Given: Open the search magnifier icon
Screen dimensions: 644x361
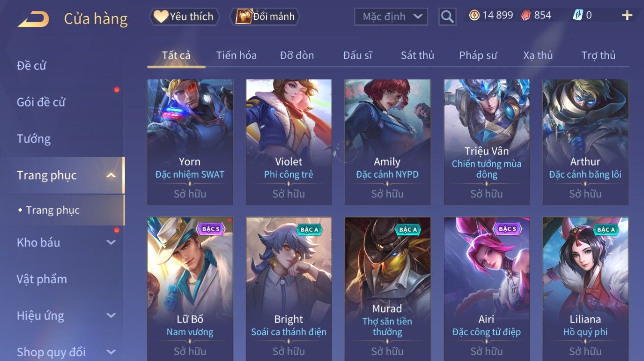Looking at the screenshot, I should pyautogui.click(x=447, y=17).
